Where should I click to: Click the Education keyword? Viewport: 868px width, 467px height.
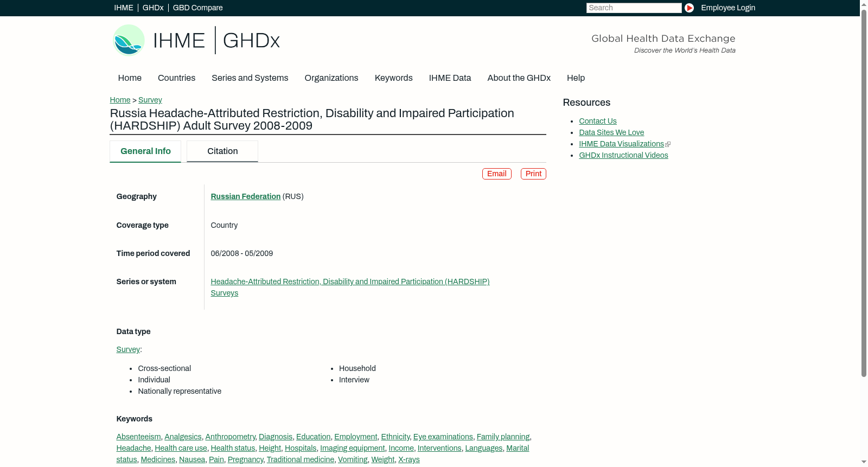tap(313, 437)
